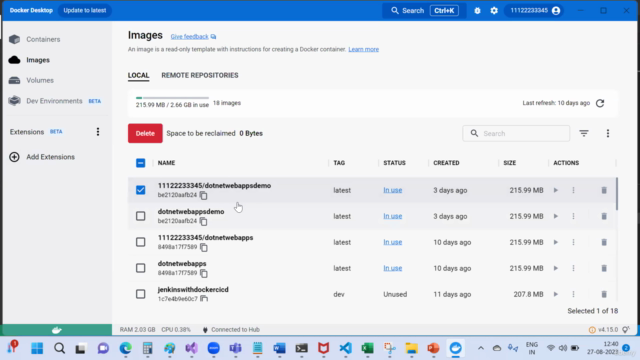The height and width of the screenshot is (360, 640).
Task: Click the images list vertical scrollbar
Action: pyautogui.click(x=617, y=194)
